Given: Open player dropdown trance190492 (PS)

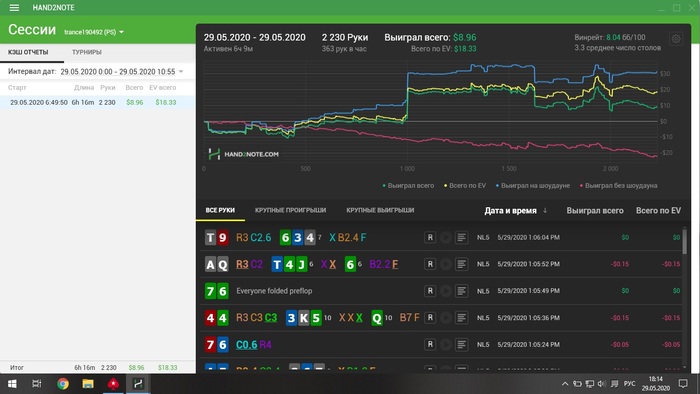Looking at the screenshot, I should tap(94, 32).
